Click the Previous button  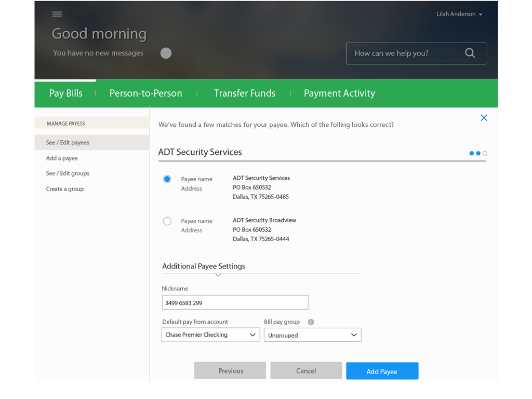click(x=230, y=370)
